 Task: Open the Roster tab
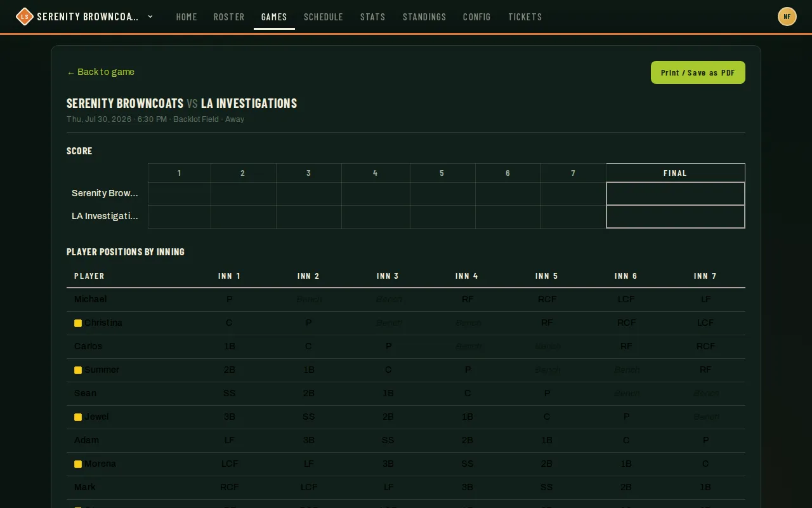[x=229, y=17]
